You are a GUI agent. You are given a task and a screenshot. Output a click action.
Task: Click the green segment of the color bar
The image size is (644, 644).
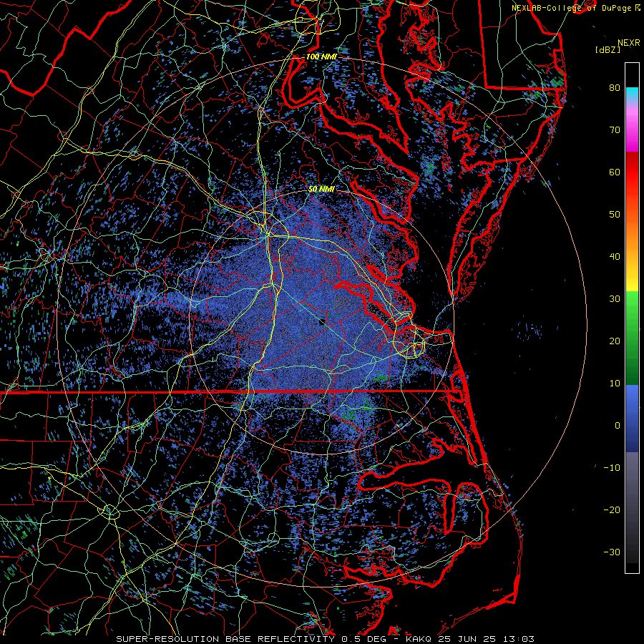(x=632, y=338)
